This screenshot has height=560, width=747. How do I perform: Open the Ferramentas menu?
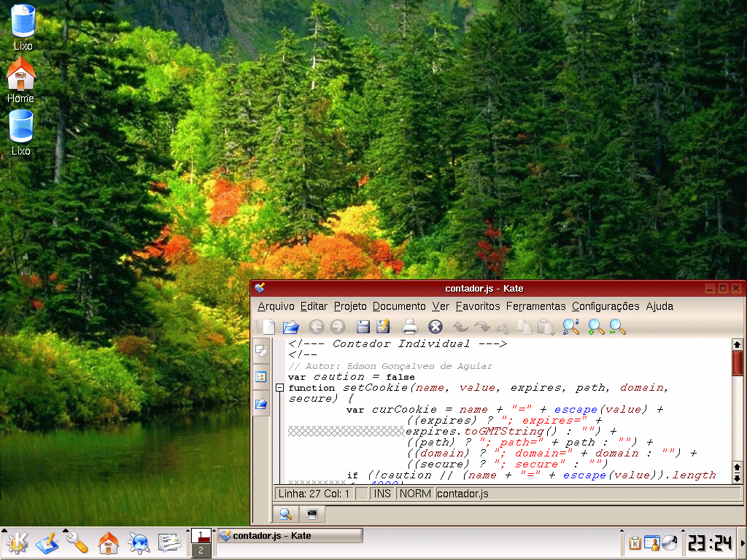(536, 306)
